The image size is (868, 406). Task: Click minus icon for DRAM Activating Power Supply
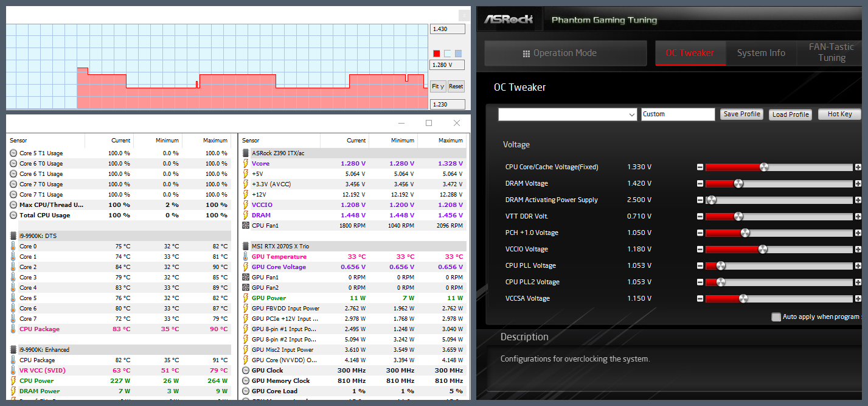click(x=700, y=200)
